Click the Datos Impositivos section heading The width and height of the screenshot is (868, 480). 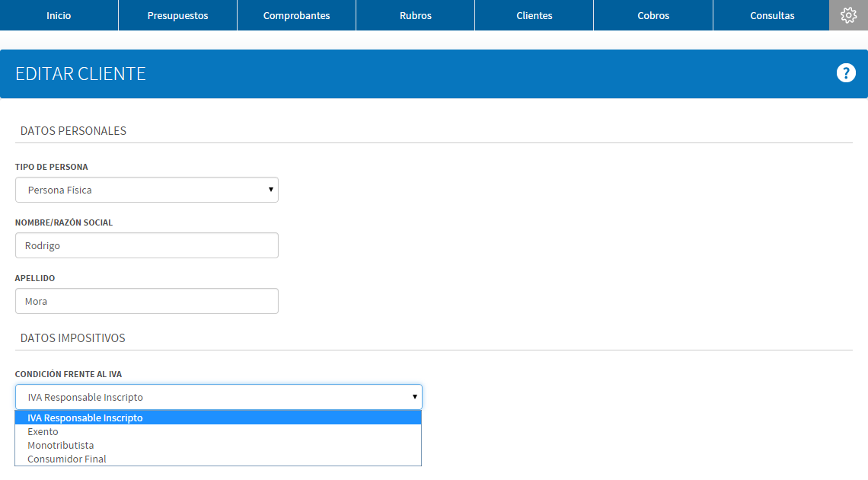coord(72,338)
